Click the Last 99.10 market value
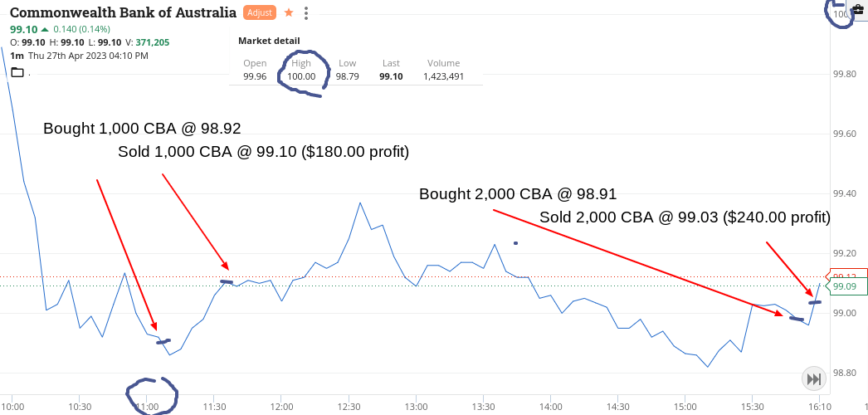 coord(391,76)
